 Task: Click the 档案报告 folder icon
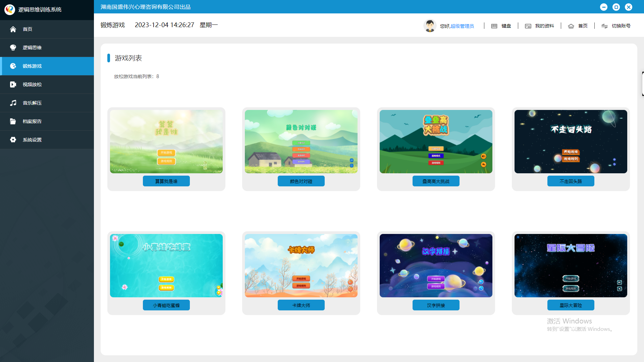point(13,121)
